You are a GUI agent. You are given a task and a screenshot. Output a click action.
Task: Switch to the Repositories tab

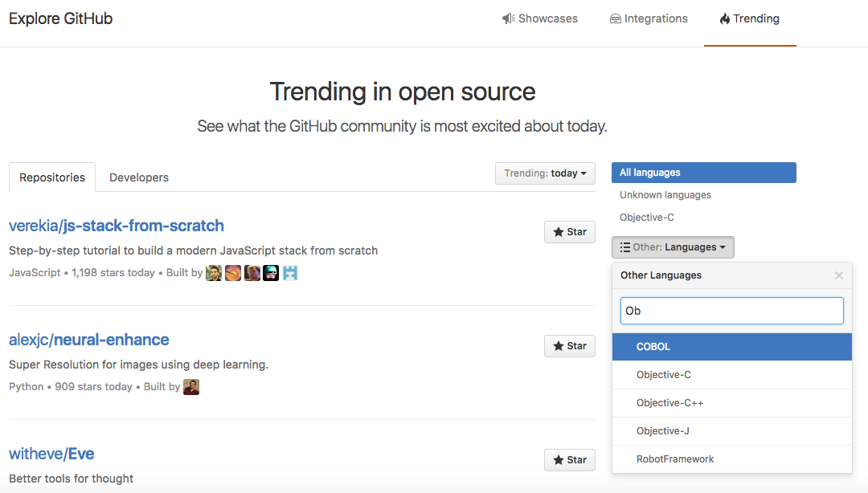pos(52,177)
